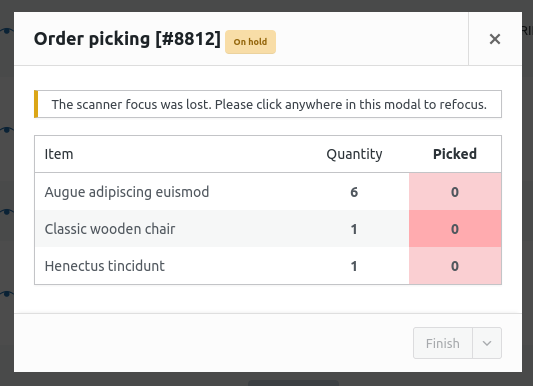
Task: Close the Order picking modal
Action: tap(495, 39)
